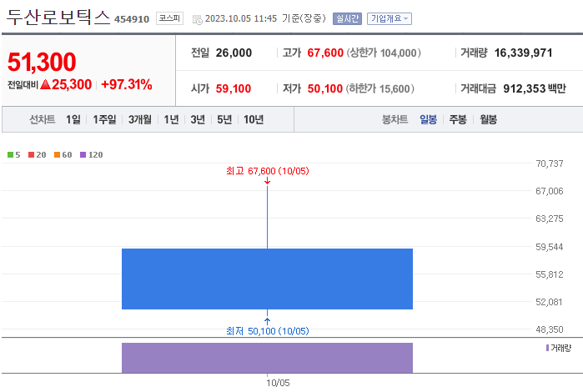583x392 pixels.
Task: Click the 상한가 104,000 limit text
Action: click(384, 53)
